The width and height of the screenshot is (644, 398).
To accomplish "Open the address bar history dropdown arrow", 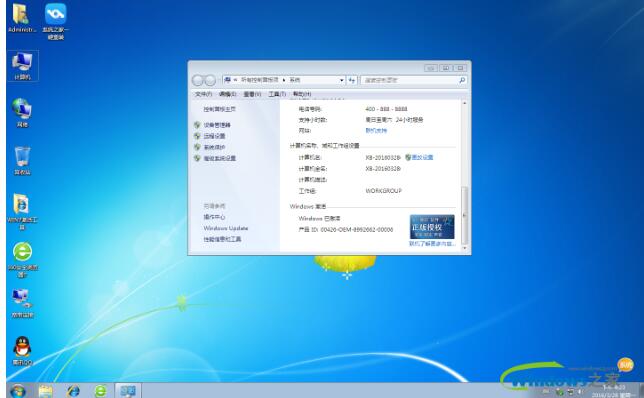I will (x=341, y=80).
